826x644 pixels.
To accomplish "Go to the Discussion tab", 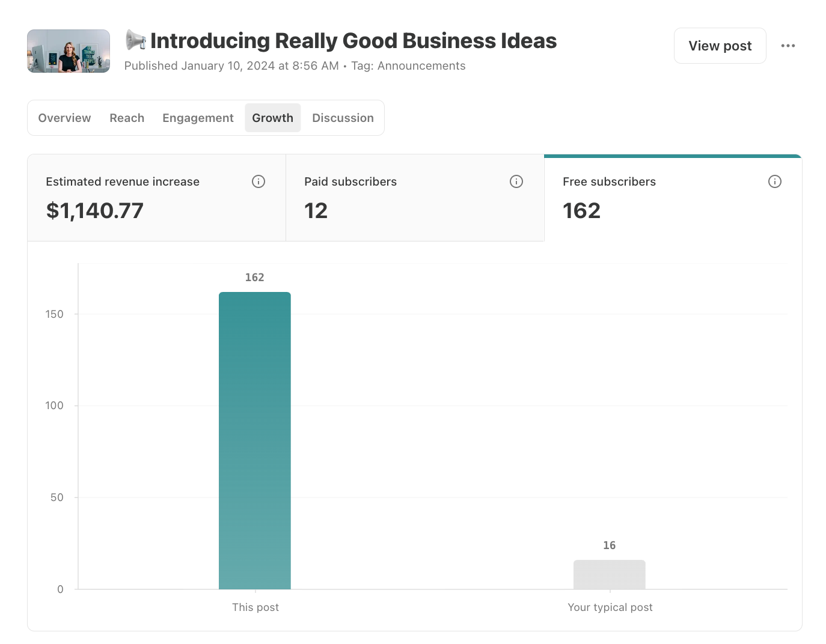I will 343,118.
